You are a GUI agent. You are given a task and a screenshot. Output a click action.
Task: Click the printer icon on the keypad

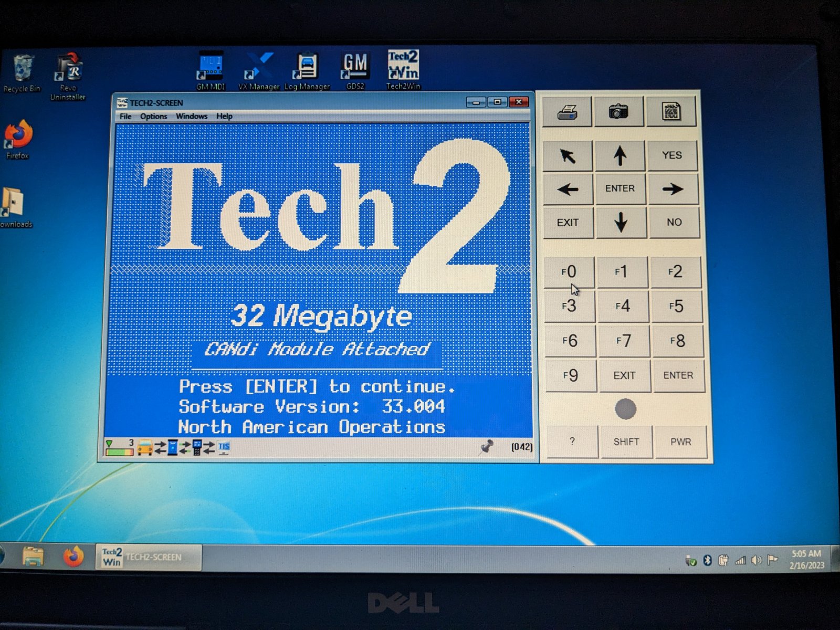567,111
